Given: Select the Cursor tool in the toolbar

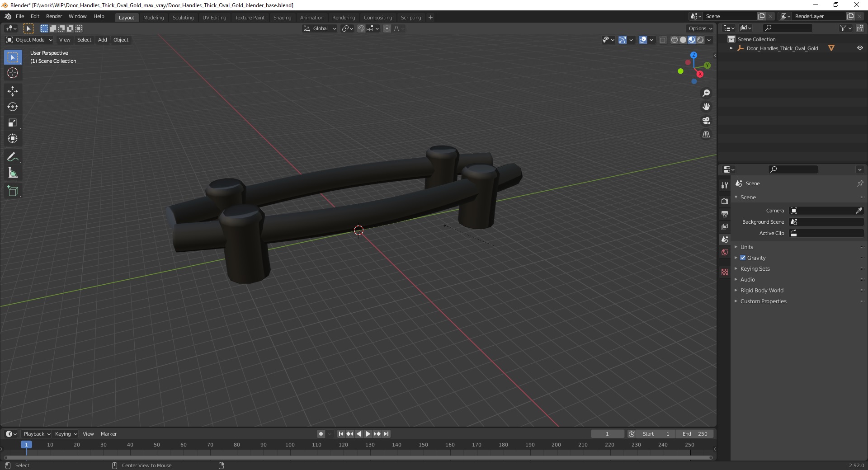Looking at the screenshot, I should pyautogui.click(x=13, y=73).
